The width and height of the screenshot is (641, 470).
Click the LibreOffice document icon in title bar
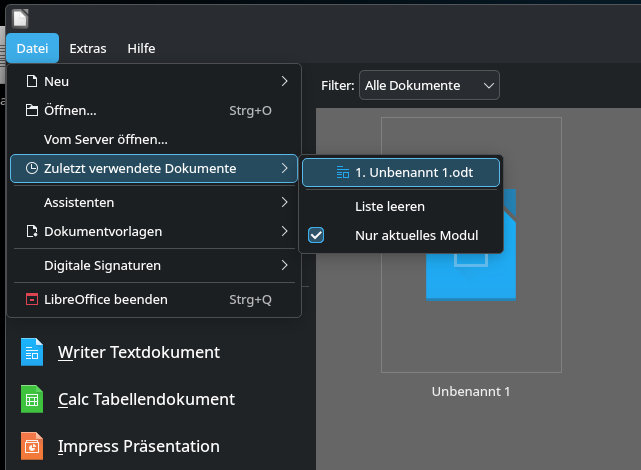20,18
